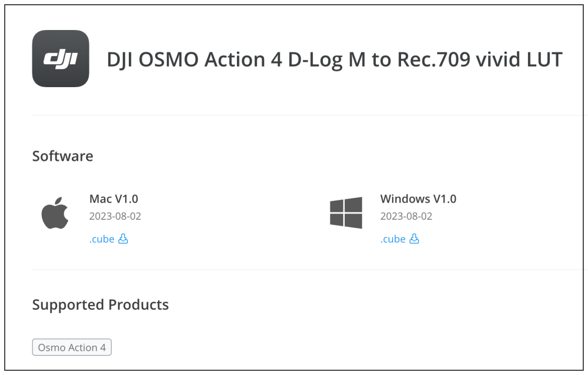Click the Apple logo icon
Image resolution: width=588 pixels, height=375 pixels.
[55, 213]
